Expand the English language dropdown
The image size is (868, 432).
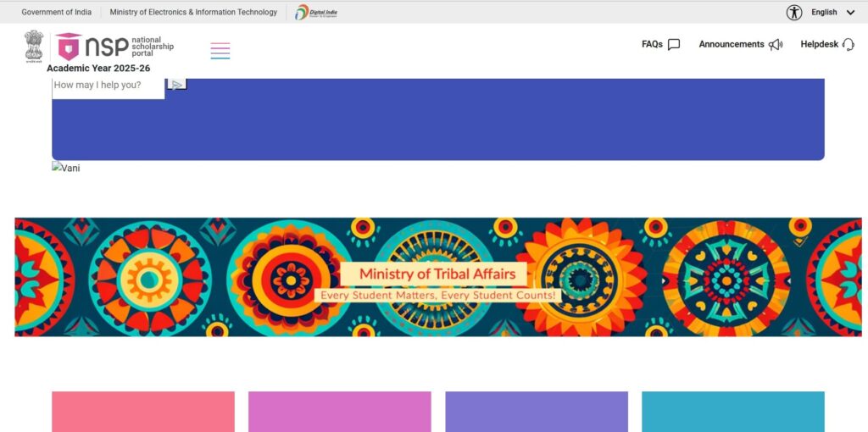click(x=832, y=12)
